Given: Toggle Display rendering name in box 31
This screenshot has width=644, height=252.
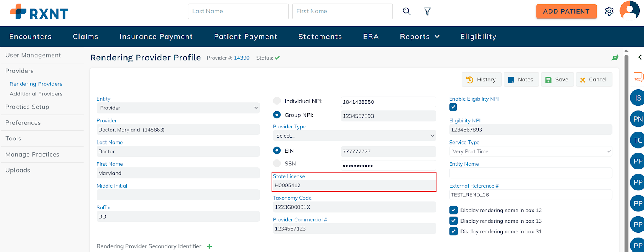Looking at the screenshot, I should [x=453, y=231].
